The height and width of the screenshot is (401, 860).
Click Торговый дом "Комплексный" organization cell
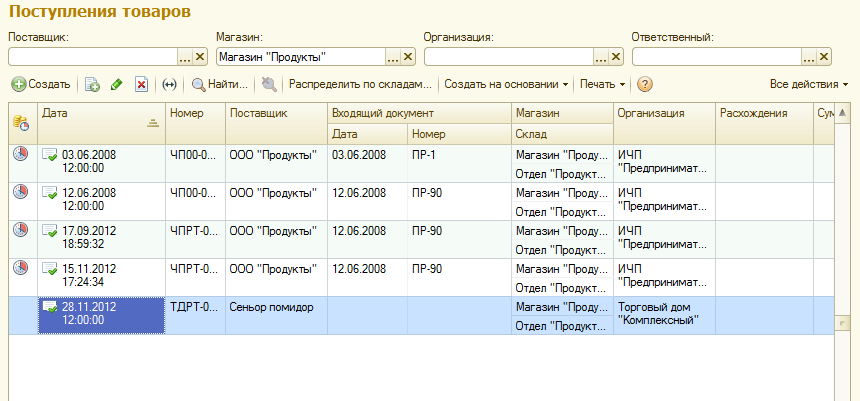[x=664, y=315]
